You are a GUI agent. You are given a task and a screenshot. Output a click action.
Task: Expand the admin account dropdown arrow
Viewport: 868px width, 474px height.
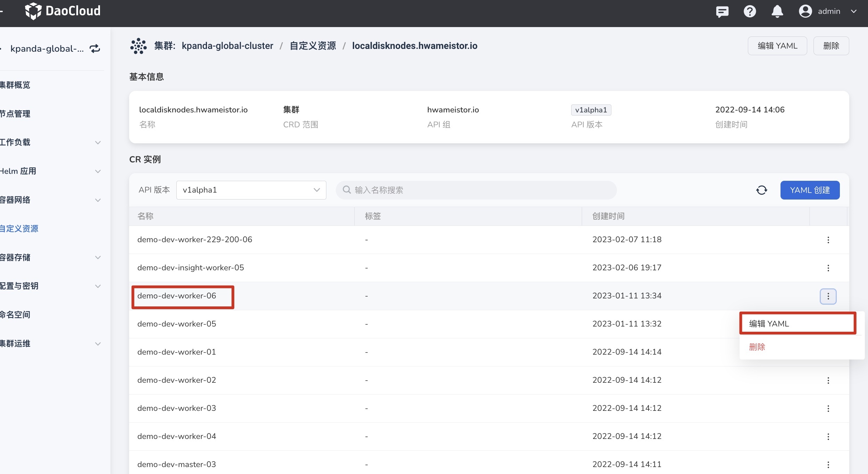[854, 11]
